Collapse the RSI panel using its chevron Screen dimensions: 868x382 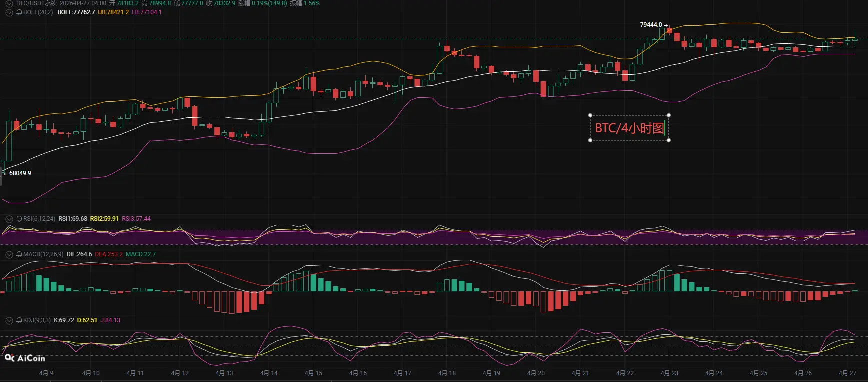point(9,219)
